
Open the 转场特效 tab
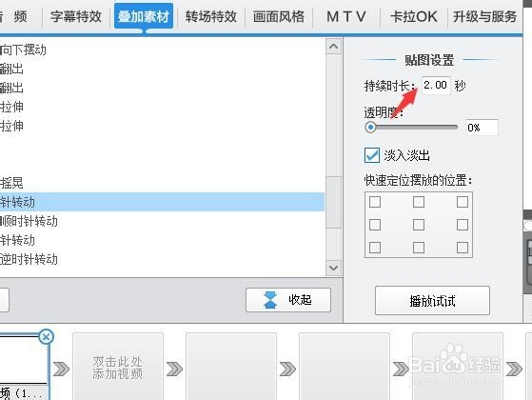coord(210,16)
